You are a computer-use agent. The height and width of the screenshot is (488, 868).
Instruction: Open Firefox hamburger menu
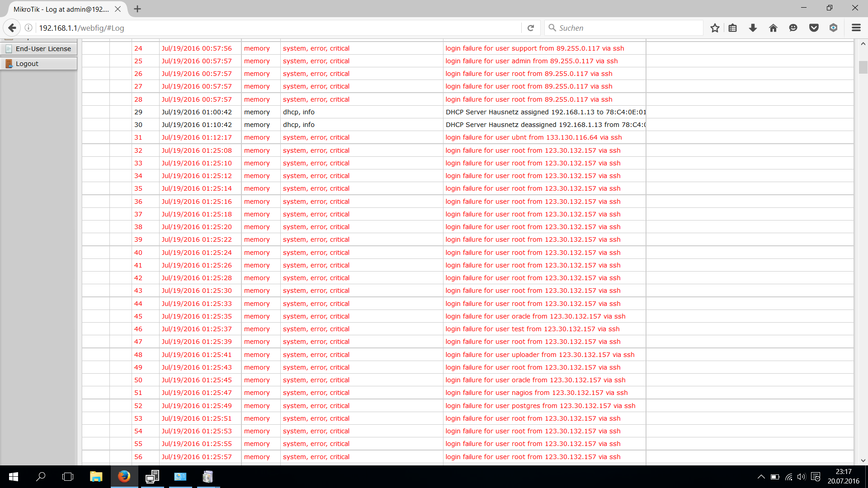click(856, 28)
